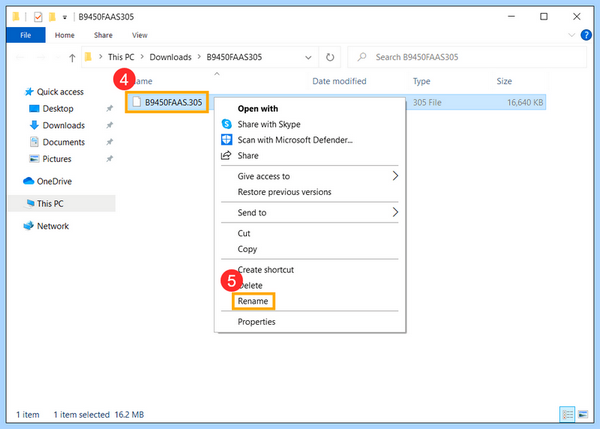Open the Share ribbon tab
Image resolution: width=600 pixels, height=429 pixels.
coord(103,35)
